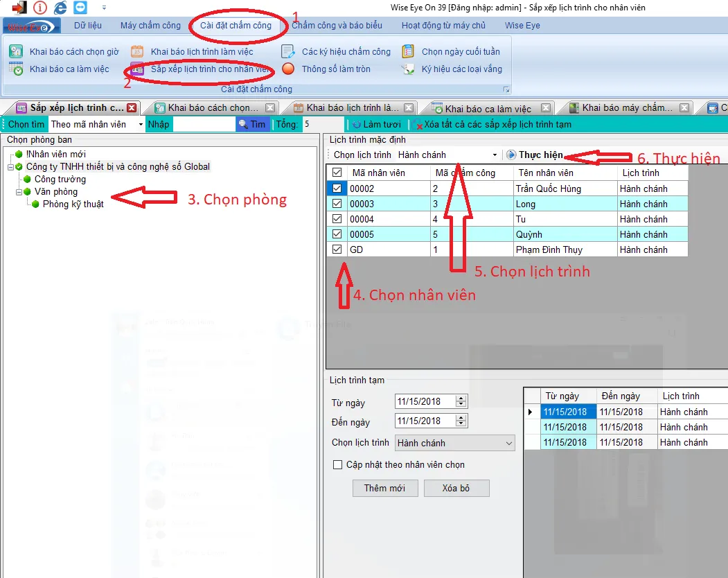728x578 pixels.
Task: Toggle the select-all checkbox in table header
Action: click(337, 173)
